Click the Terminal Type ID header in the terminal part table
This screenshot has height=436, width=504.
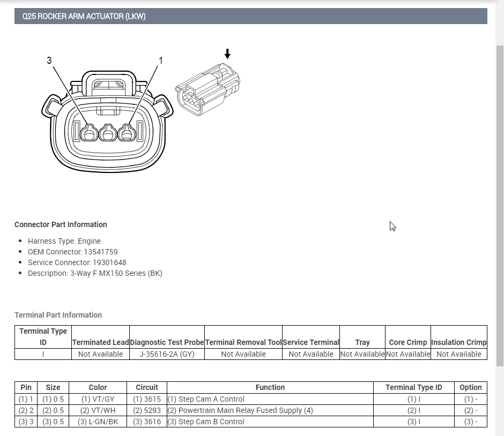[43, 337]
